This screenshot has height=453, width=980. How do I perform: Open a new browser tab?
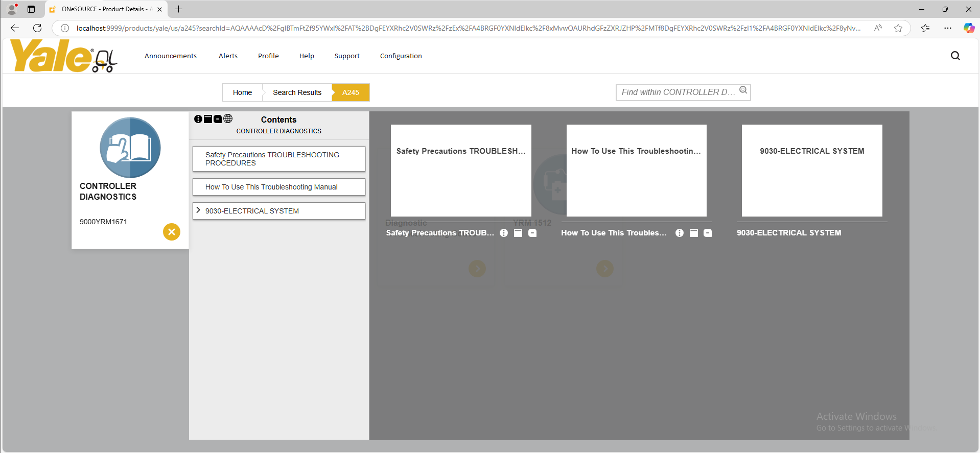[x=178, y=9]
